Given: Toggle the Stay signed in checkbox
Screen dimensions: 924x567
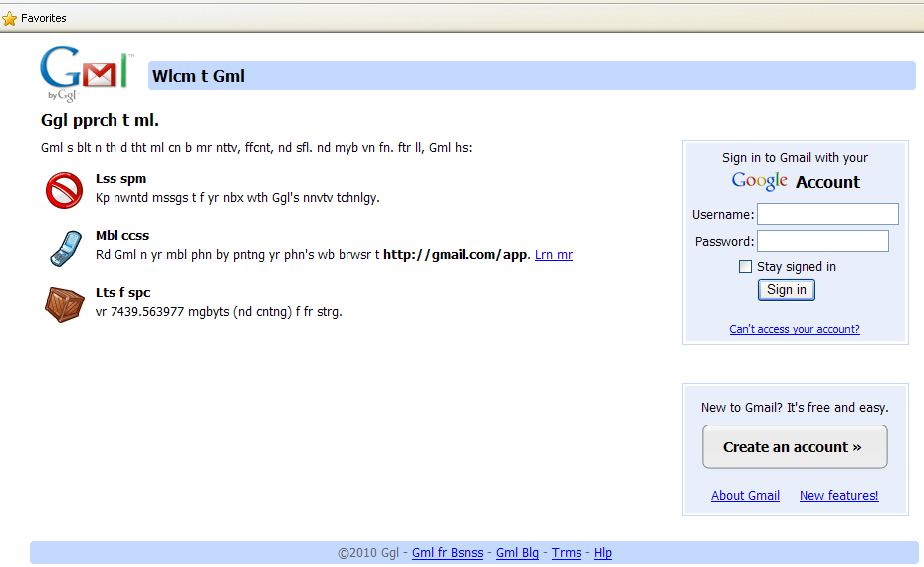Looking at the screenshot, I should point(745,267).
